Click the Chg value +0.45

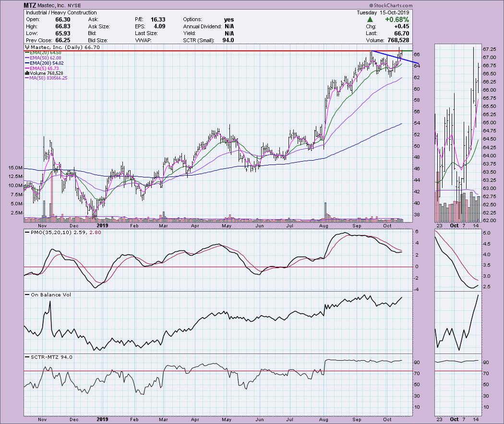[x=402, y=26]
